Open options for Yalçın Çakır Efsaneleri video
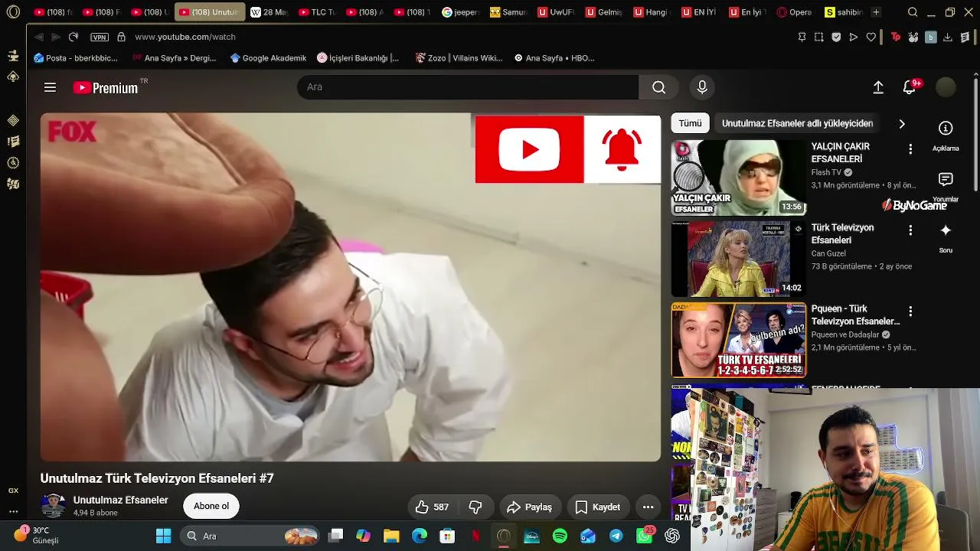Viewport: 980px width, 551px height. point(910,149)
